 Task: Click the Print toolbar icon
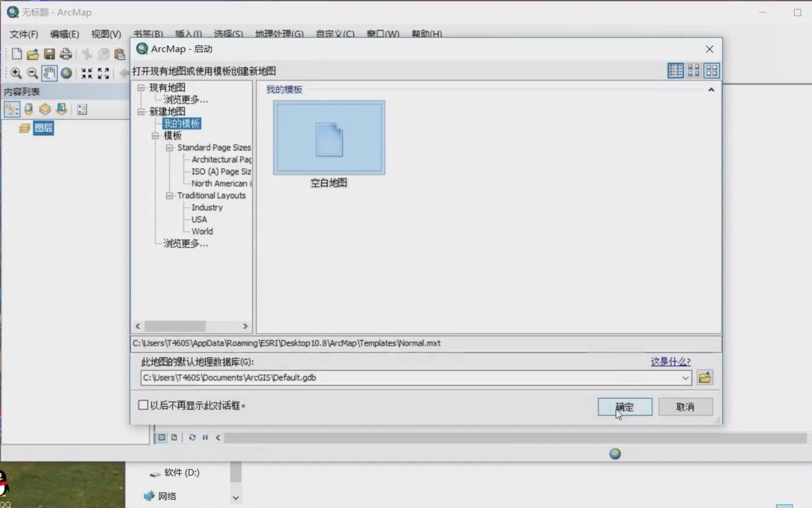click(x=66, y=54)
